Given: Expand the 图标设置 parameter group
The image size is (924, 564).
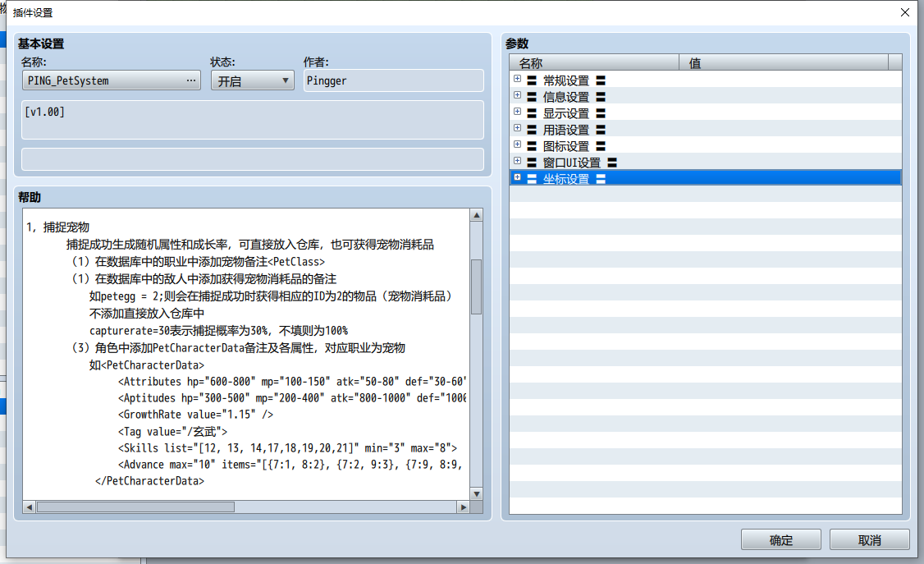Looking at the screenshot, I should point(518,144).
